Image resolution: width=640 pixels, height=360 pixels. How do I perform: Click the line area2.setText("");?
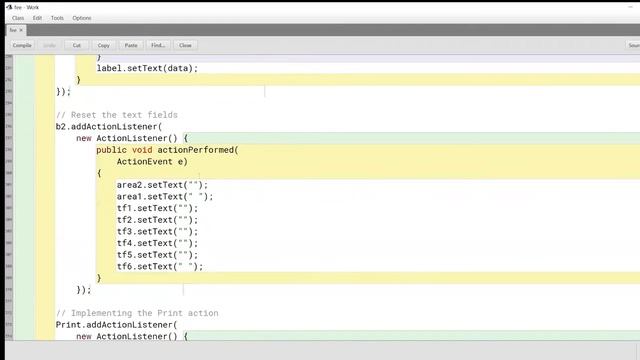[x=162, y=185]
